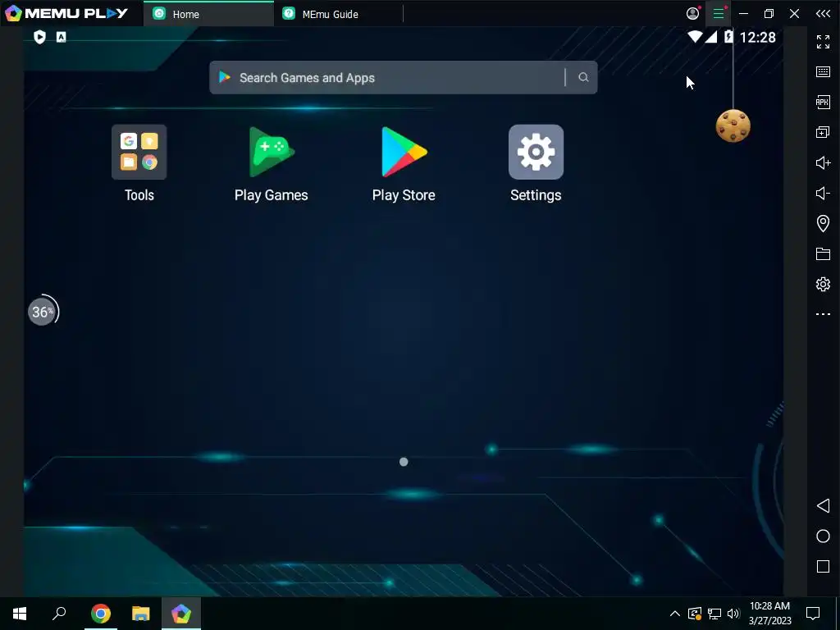
Task: Click the Android status bar clock 12:28
Action: point(757,38)
